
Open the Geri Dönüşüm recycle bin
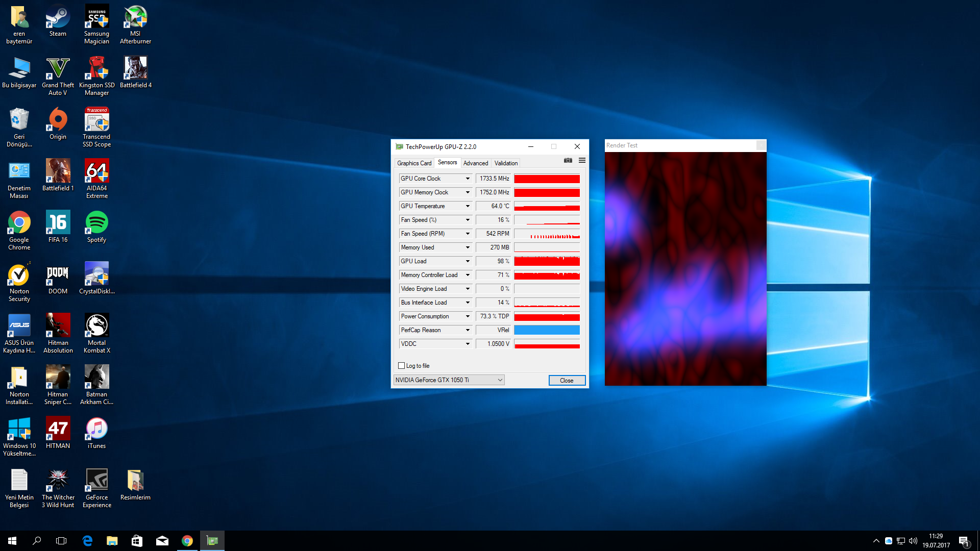(x=19, y=128)
